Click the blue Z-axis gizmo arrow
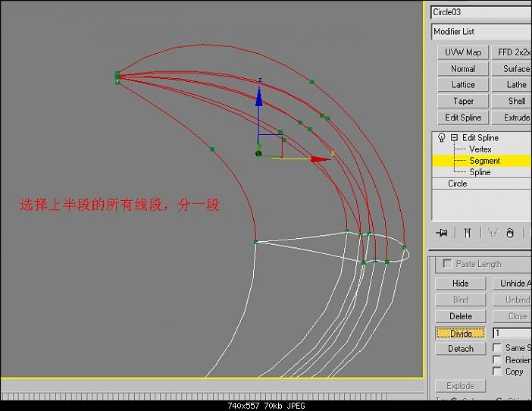This screenshot has width=532, height=411. [259, 97]
